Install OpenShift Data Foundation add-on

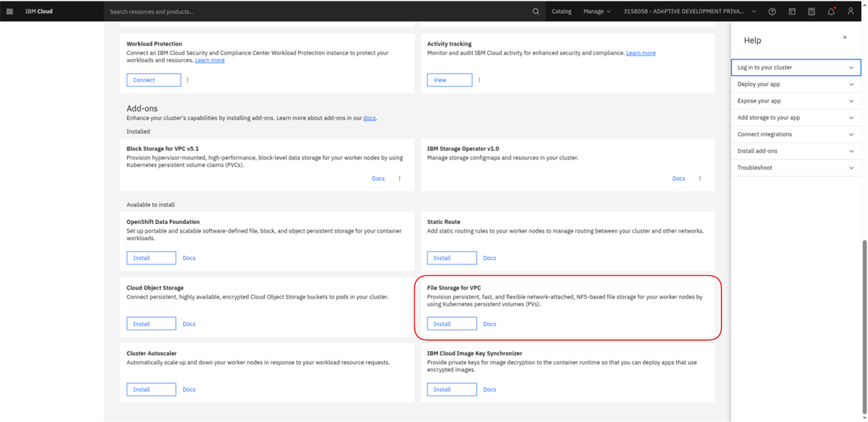click(x=151, y=258)
